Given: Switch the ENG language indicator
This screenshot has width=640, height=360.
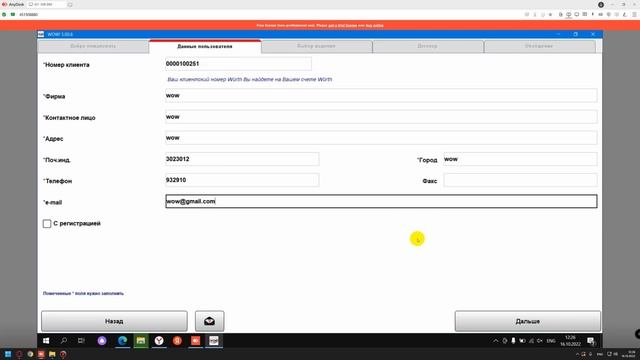Looking at the screenshot, I should (551, 341).
